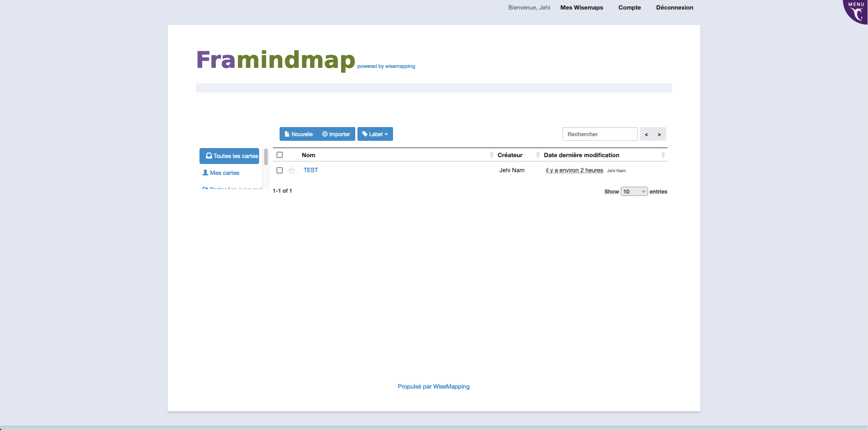Click the sidebar filter list scrollbar

point(266,157)
